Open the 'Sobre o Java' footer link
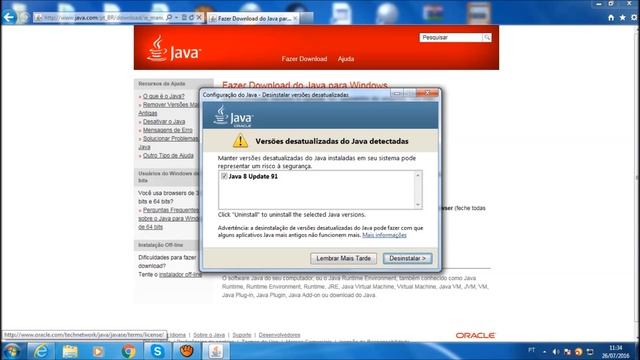This screenshot has width=640, height=360. click(209, 335)
